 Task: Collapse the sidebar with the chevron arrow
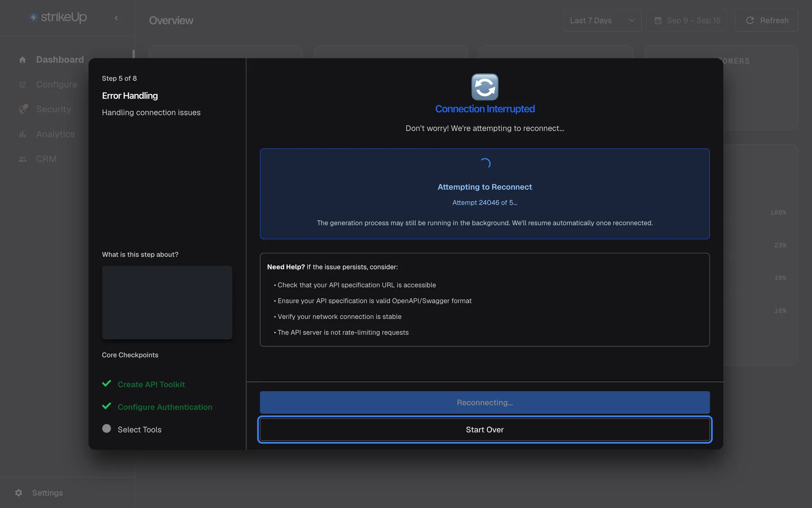coord(116,18)
